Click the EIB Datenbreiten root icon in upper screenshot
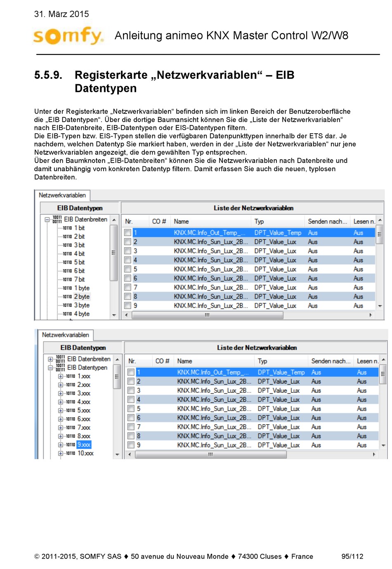Screen dimensions: 392x569 57,219
